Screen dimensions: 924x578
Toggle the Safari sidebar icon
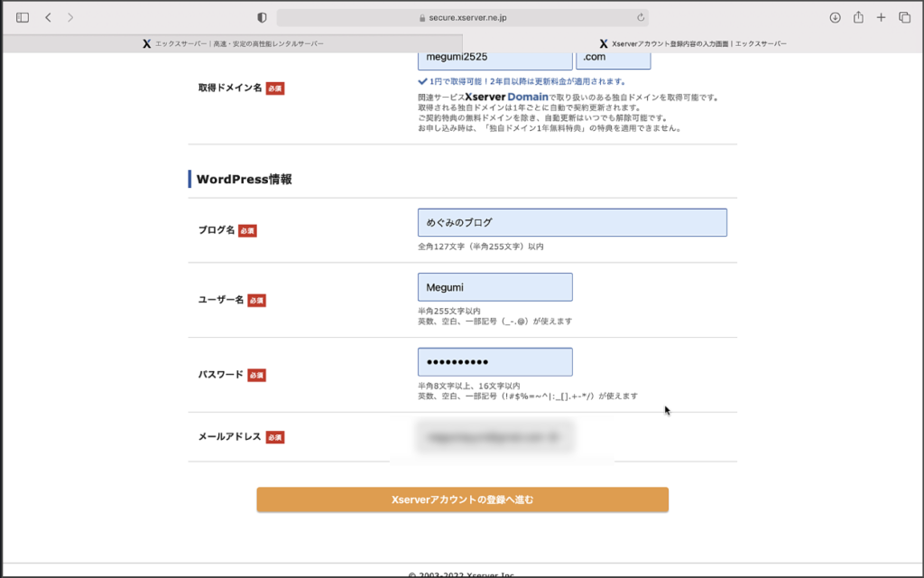tap(23, 18)
